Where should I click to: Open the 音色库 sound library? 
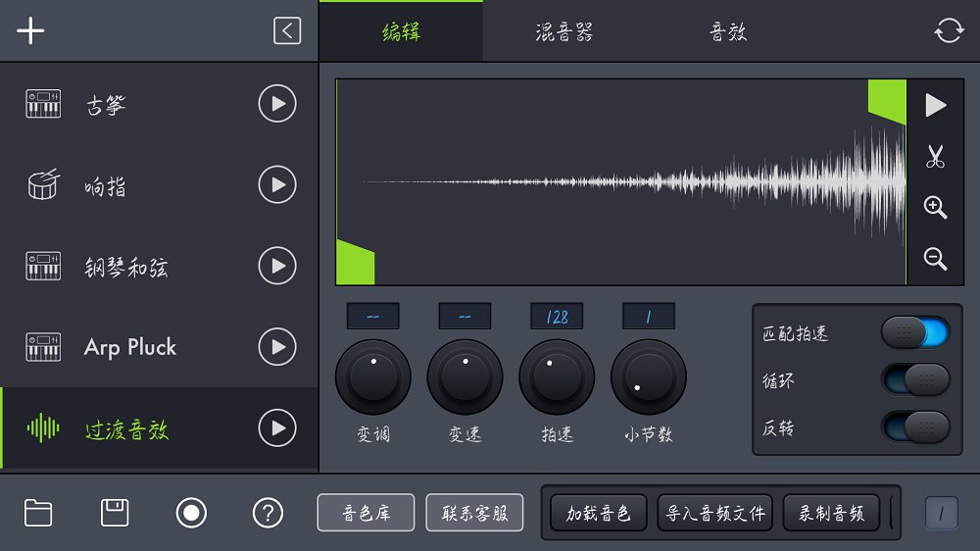pos(366,513)
